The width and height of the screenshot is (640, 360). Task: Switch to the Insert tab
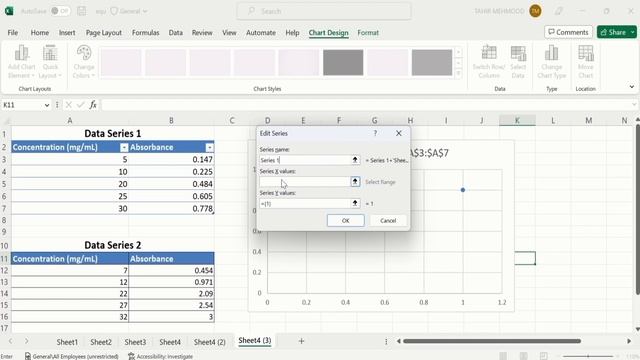coord(67,33)
